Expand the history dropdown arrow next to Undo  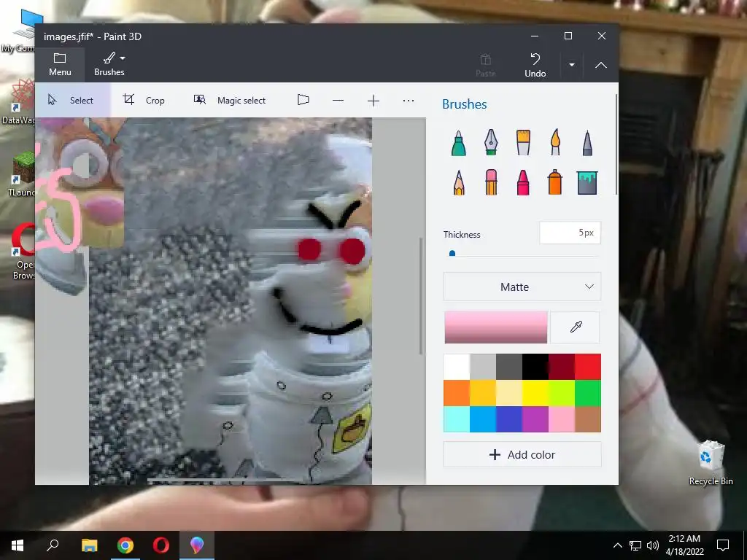point(572,65)
